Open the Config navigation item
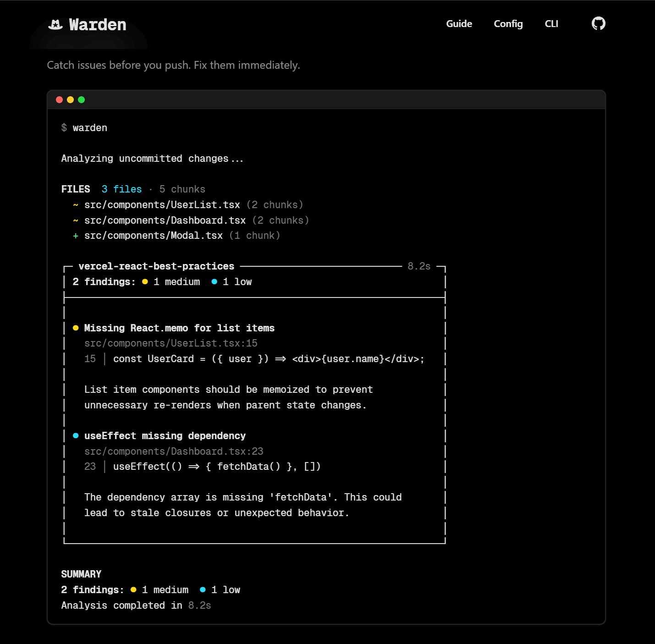The image size is (655, 644). pyautogui.click(x=508, y=24)
